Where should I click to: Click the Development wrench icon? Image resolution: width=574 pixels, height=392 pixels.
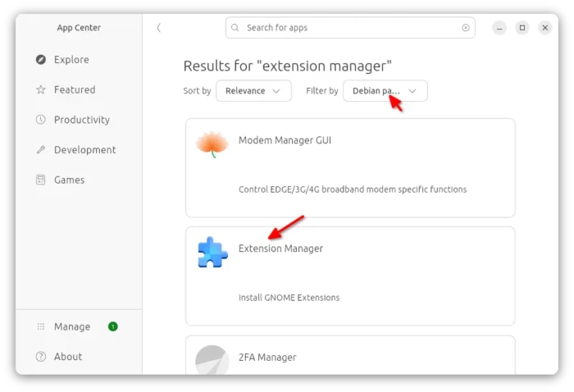pos(41,149)
